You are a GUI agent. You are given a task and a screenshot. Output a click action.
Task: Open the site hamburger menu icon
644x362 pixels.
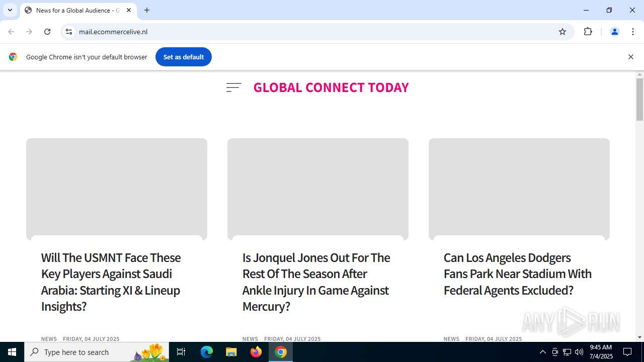pyautogui.click(x=233, y=87)
